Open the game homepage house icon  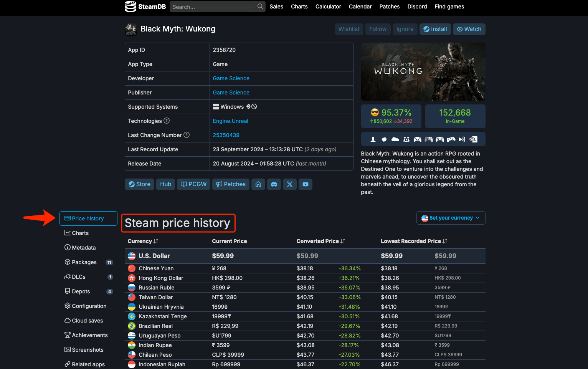(x=258, y=184)
